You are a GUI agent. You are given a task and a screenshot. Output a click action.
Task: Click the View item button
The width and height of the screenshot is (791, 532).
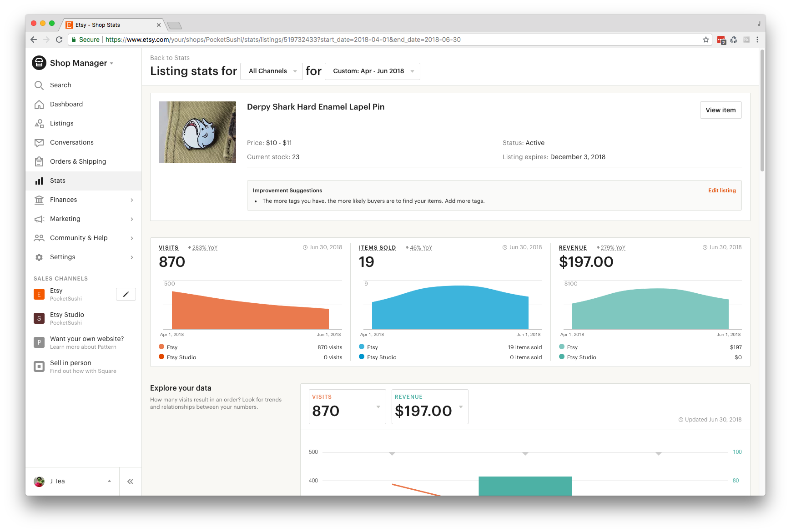(720, 110)
